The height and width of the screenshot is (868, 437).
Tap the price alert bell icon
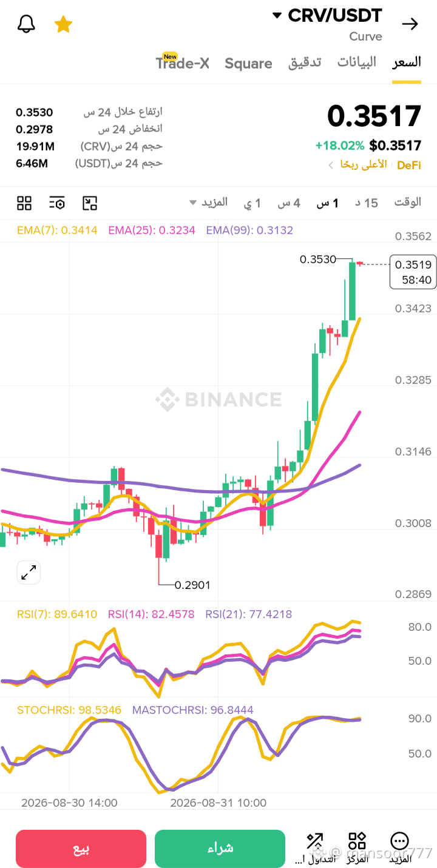click(x=26, y=24)
